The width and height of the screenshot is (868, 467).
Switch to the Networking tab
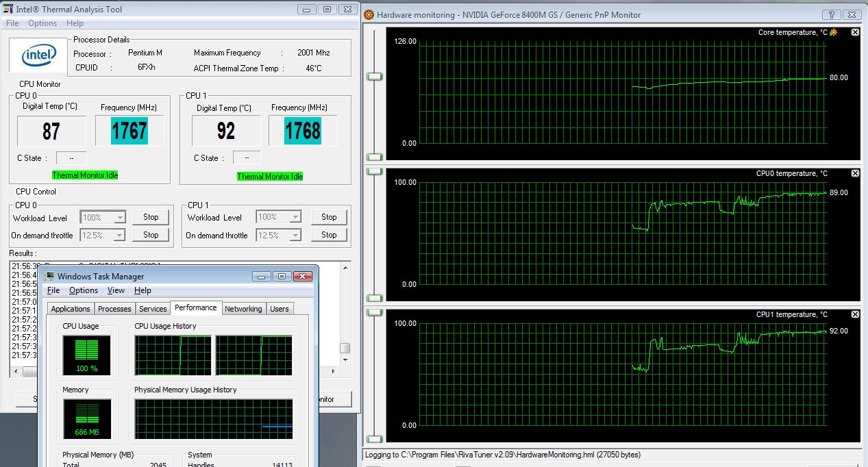point(243,309)
